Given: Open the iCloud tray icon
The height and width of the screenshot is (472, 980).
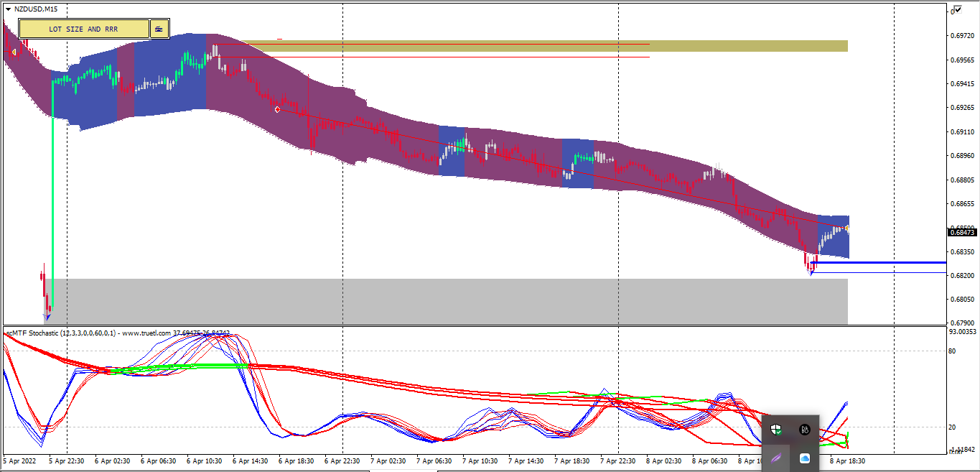Looking at the screenshot, I should (805, 458).
